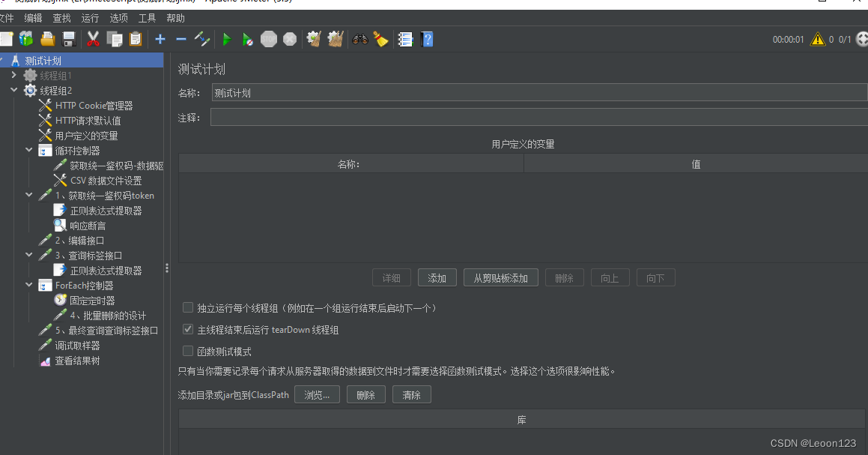Open 查看结果树 listener

coord(77,361)
